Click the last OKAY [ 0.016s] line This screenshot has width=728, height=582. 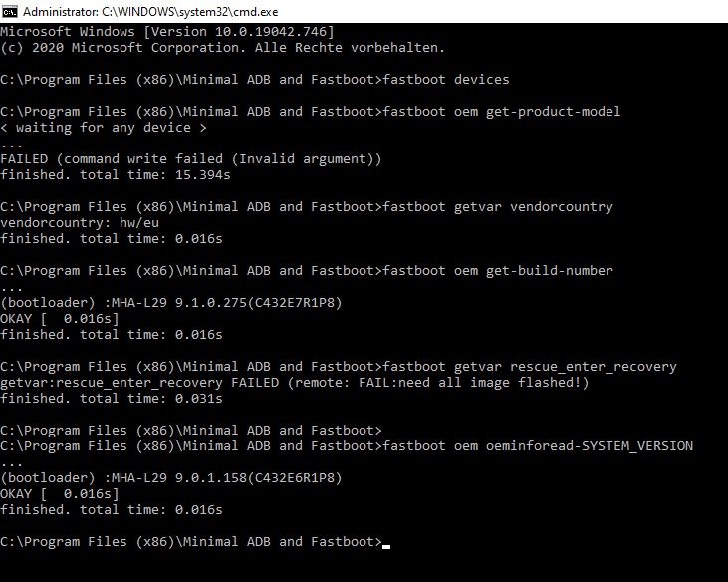tap(60, 494)
